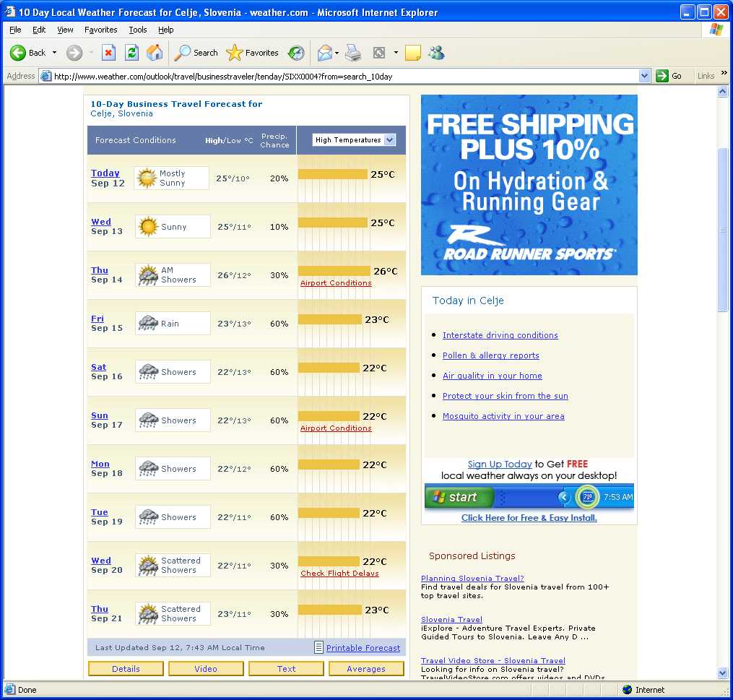Click Rain cloud icon for Fri Sep 15
The image size is (733, 700).
(148, 323)
